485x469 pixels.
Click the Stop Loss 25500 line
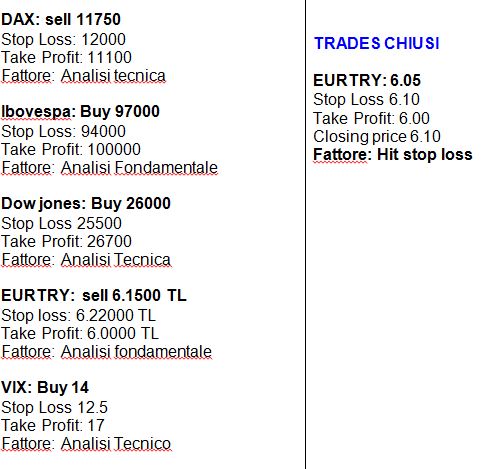click(x=61, y=223)
